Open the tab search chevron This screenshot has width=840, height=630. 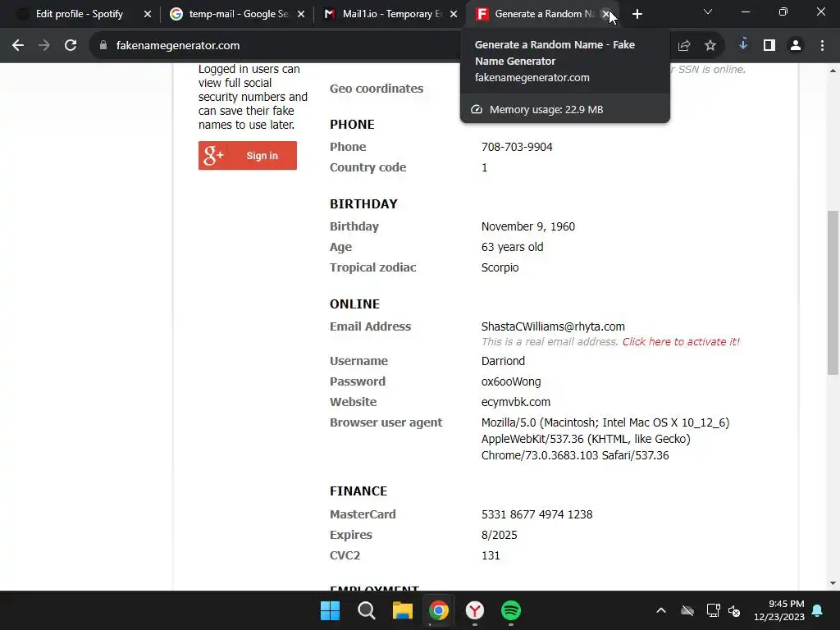pyautogui.click(x=708, y=11)
